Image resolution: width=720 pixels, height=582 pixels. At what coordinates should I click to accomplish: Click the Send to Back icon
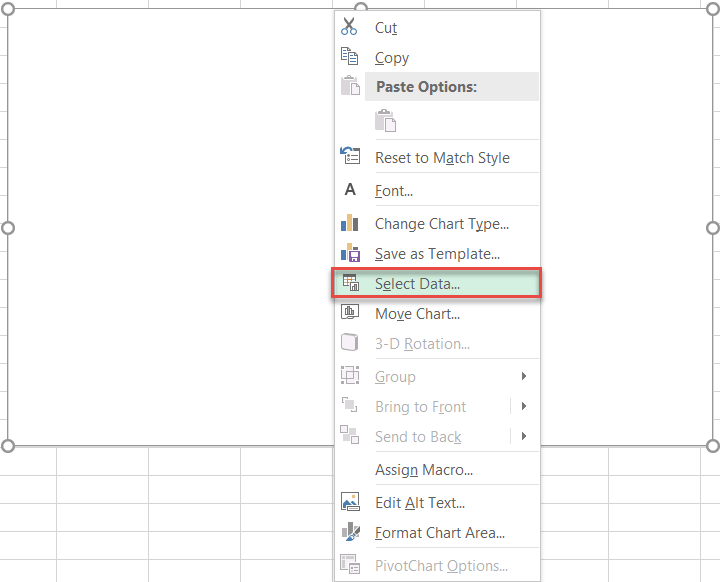pyautogui.click(x=349, y=435)
